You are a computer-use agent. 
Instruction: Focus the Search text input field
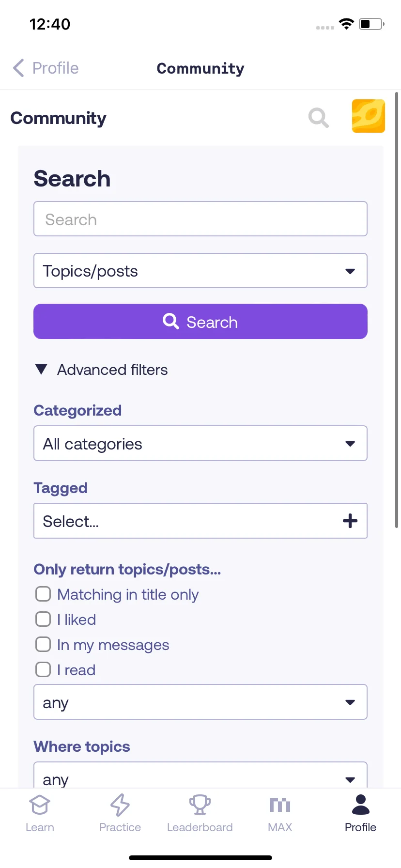[x=200, y=219]
